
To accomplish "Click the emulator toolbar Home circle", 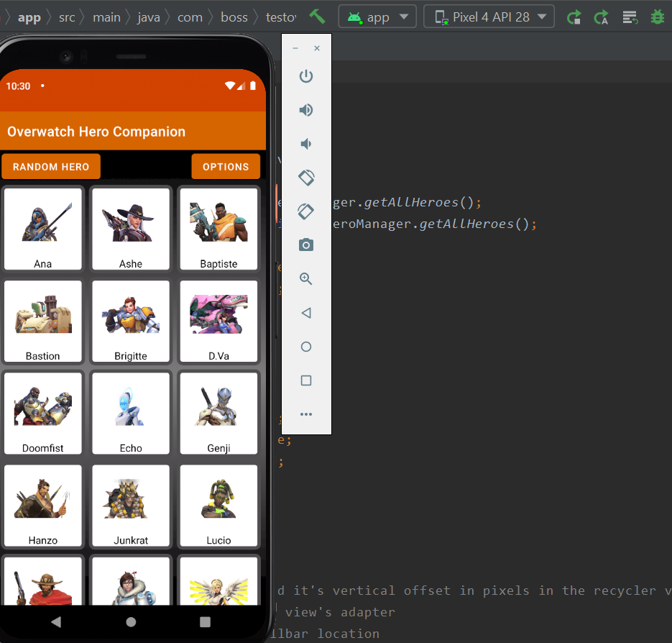I will click(x=306, y=347).
